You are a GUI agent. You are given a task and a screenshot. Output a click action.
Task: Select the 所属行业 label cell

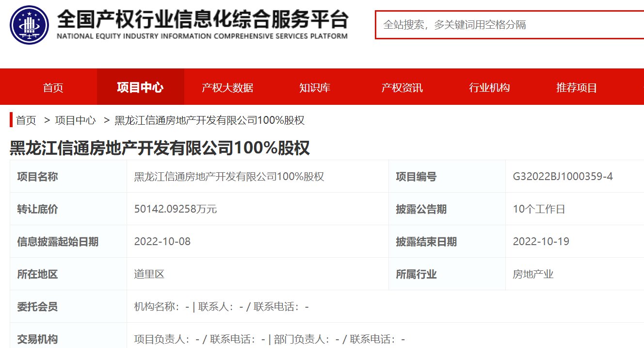[447, 274]
